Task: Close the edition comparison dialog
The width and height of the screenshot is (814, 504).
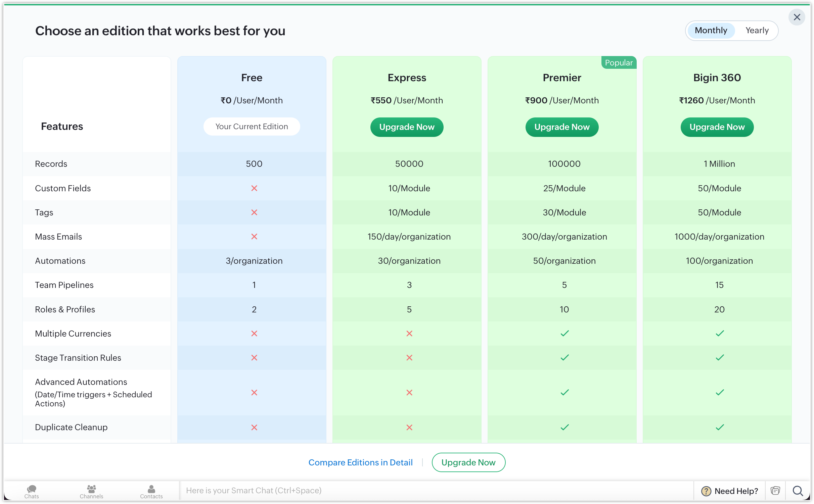Action: click(x=797, y=17)
